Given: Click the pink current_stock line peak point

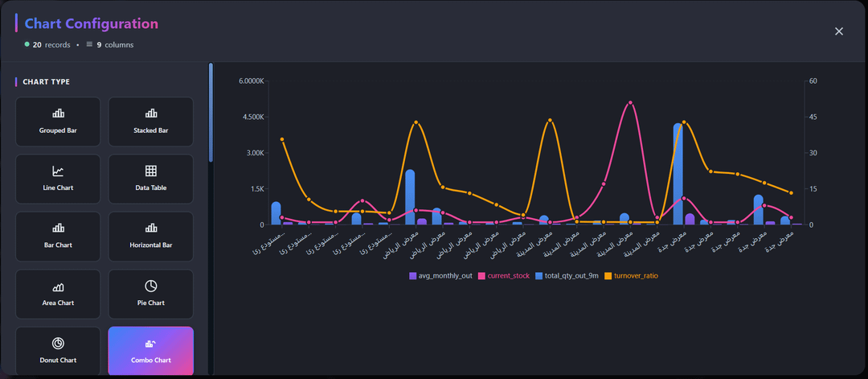Looking at the screenshot, I should click(630, 103).
